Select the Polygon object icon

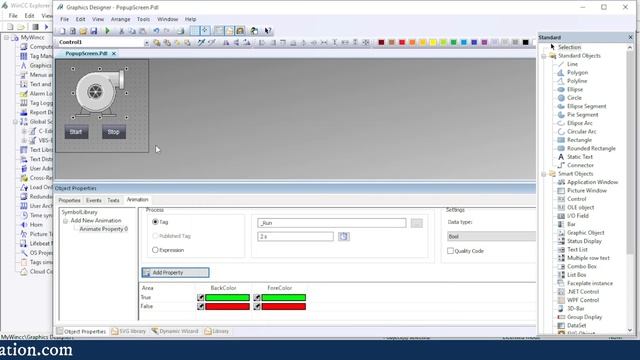point(561,73)
